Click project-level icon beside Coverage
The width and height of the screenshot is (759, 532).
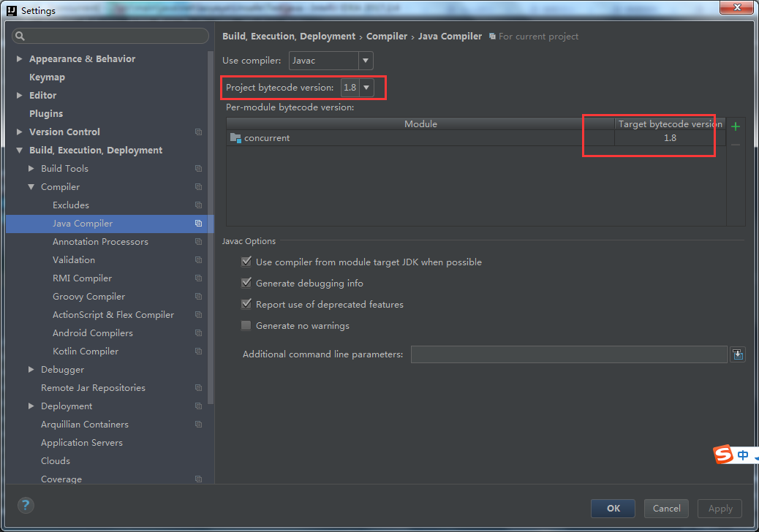tap(198, 479)
